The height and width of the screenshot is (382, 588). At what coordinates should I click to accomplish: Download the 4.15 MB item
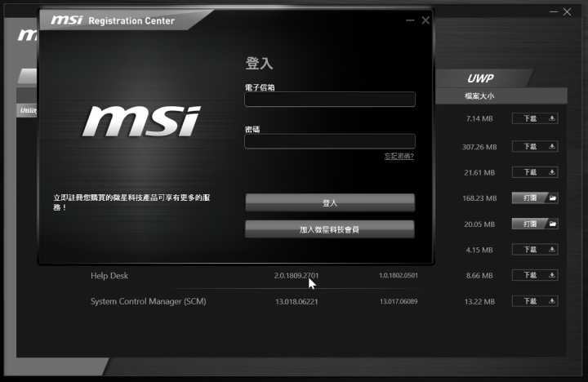pos(535,249)
